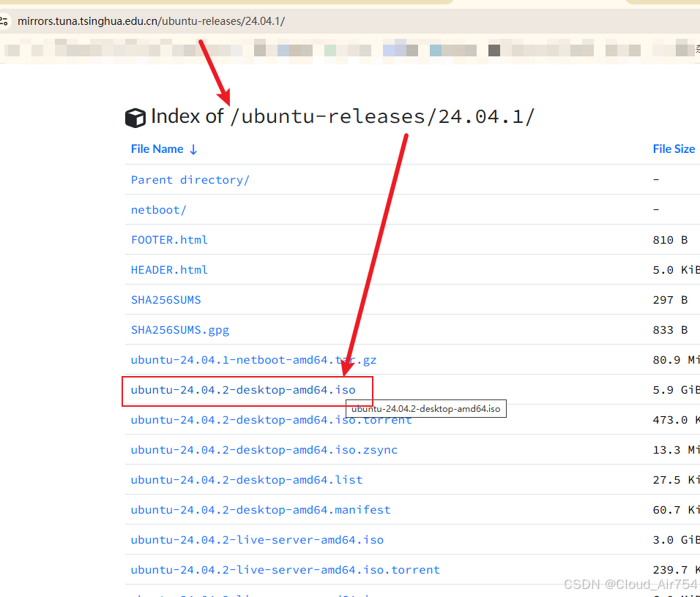Download the desktop-amd64.iso.torrent file
The height and width of the screenshot is (597, 700).
271,420
